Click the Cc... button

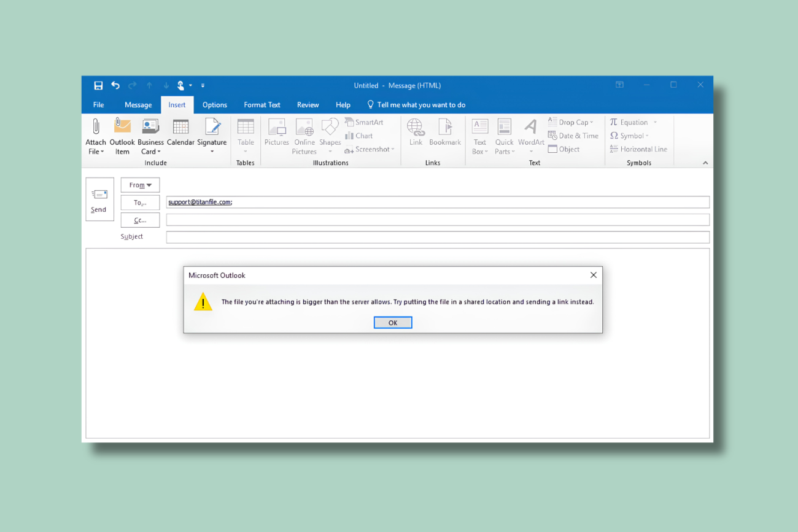pyautogui.click(x=140, y=220)
